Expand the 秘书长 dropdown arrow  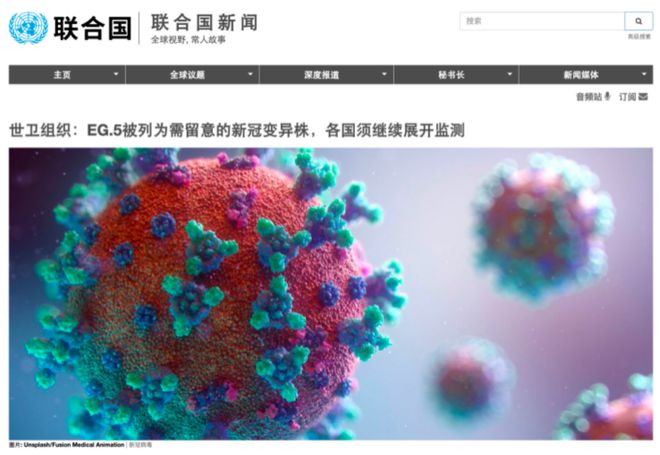510,75
